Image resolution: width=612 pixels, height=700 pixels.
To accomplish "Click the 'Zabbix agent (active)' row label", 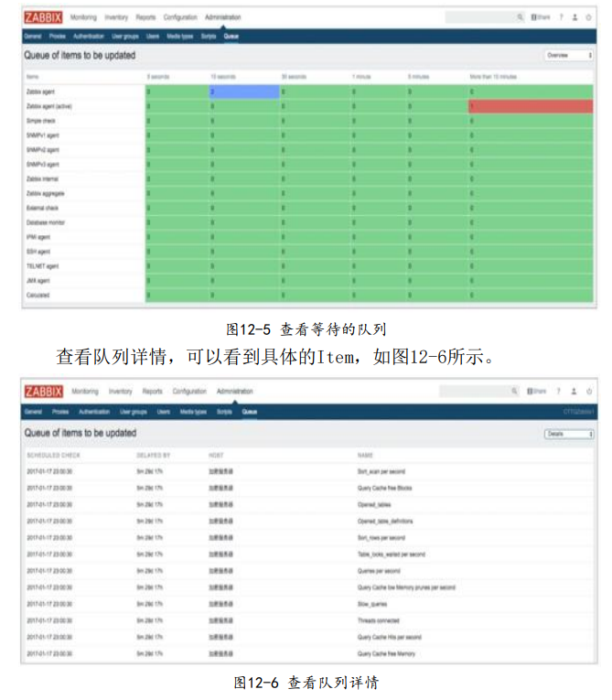I will pos(49,106).
